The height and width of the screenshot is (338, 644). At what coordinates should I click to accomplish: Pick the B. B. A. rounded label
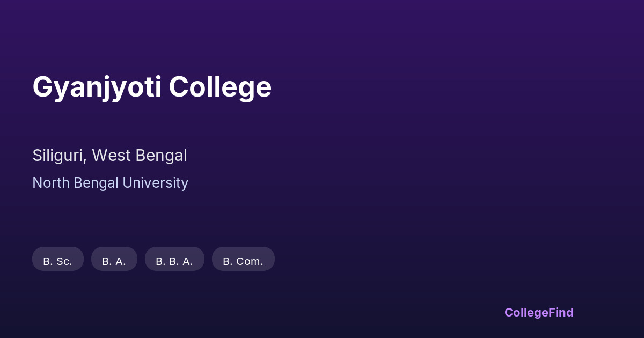174,260
